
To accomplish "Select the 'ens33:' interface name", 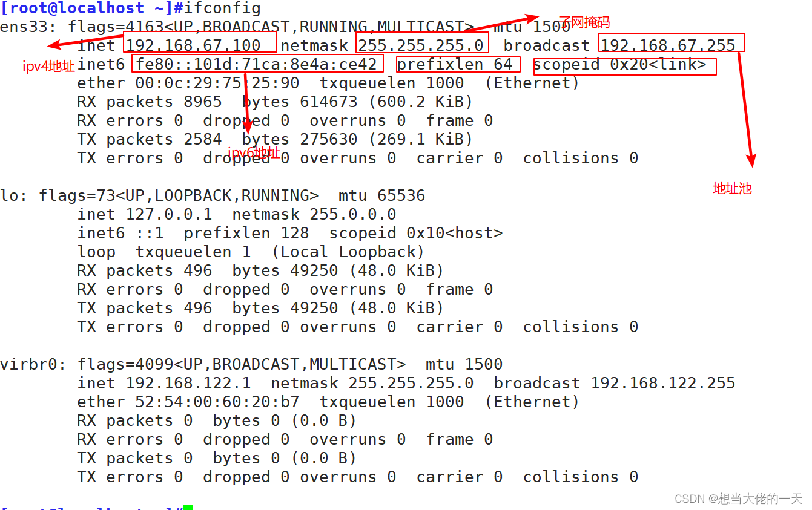I will point(29,27).
